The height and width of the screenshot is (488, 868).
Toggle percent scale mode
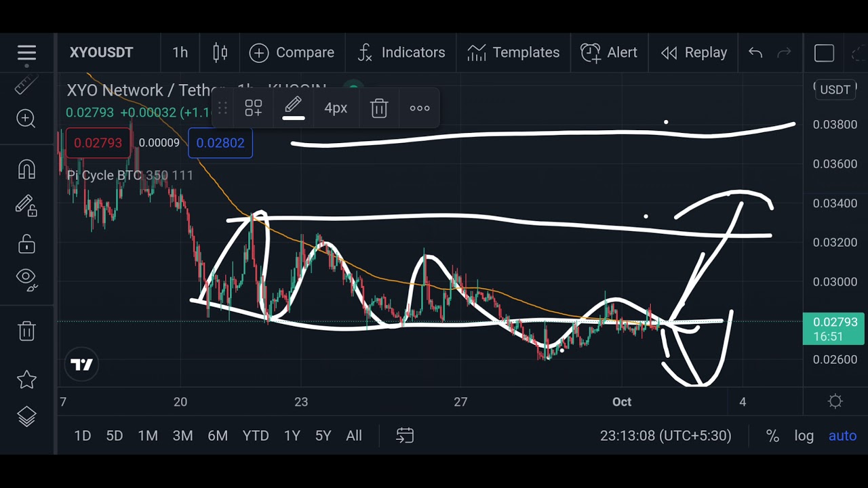(x=772, y=436)
